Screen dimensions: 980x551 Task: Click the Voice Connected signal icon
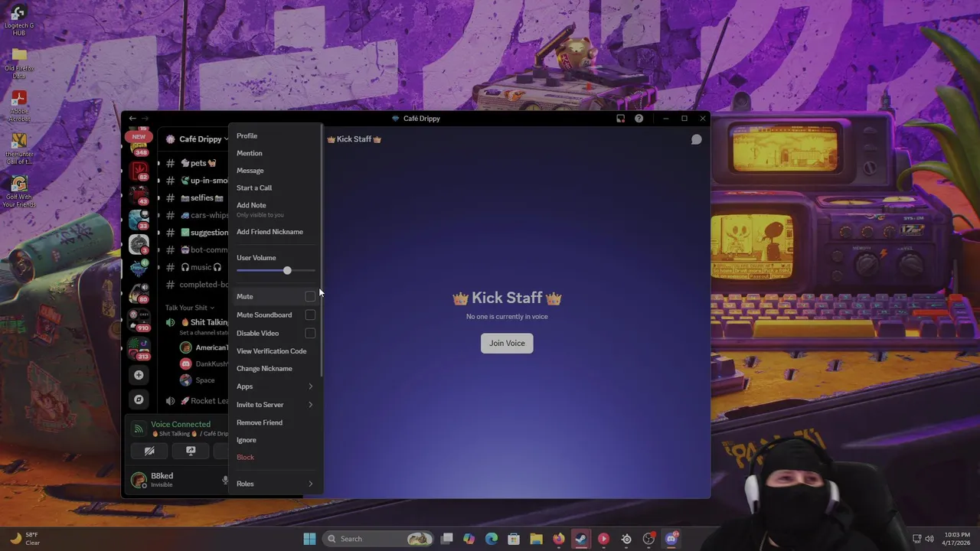point(138,429)
